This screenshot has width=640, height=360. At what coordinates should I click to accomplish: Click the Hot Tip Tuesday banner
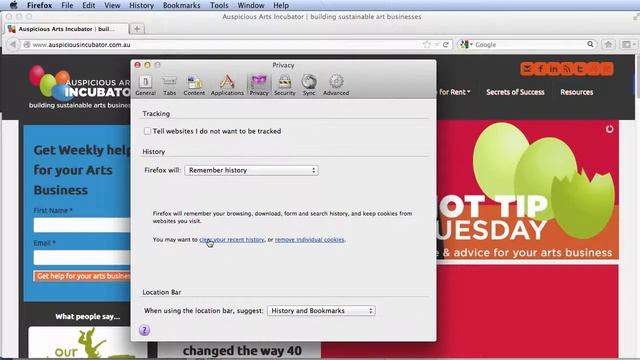[527, 189]
